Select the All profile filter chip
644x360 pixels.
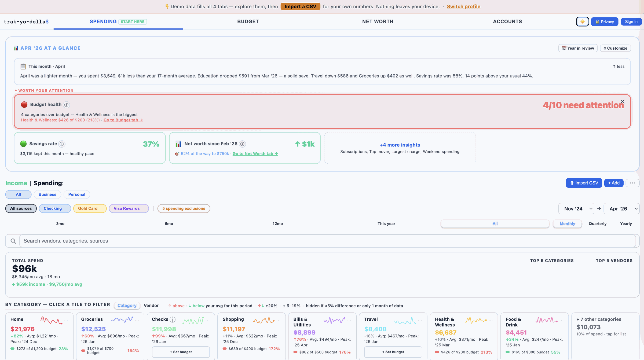[18, 194]
